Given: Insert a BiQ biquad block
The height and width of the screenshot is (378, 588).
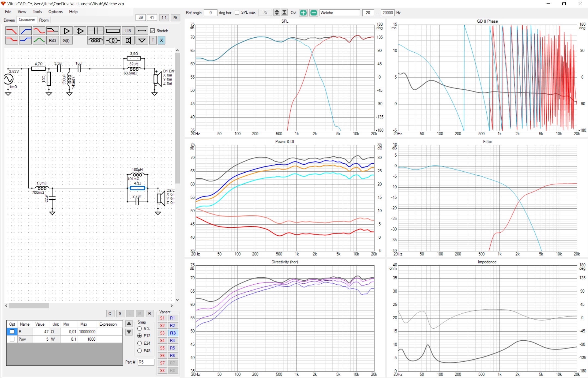Looking at the screenshot, I should pyautogui.click(x=53, y=40).
